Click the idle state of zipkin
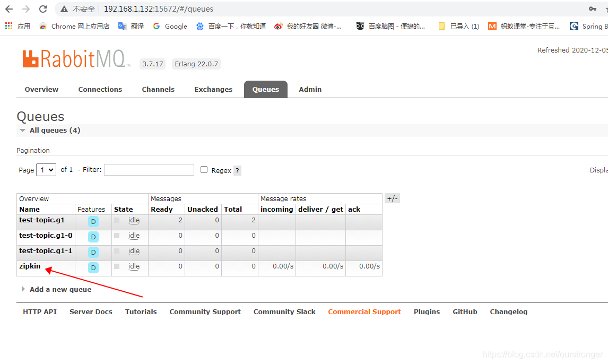 pyautogui.click(x=134, y=266)
